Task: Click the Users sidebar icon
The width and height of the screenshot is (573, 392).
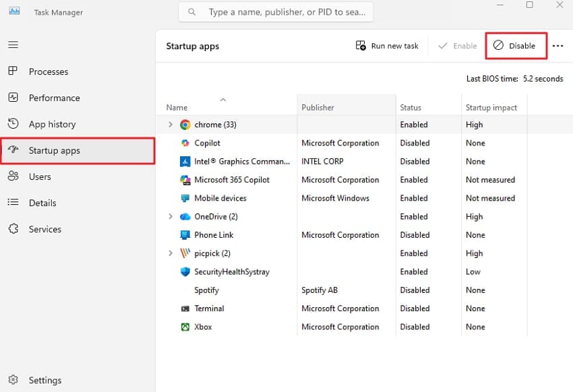Action: point(13,176)
